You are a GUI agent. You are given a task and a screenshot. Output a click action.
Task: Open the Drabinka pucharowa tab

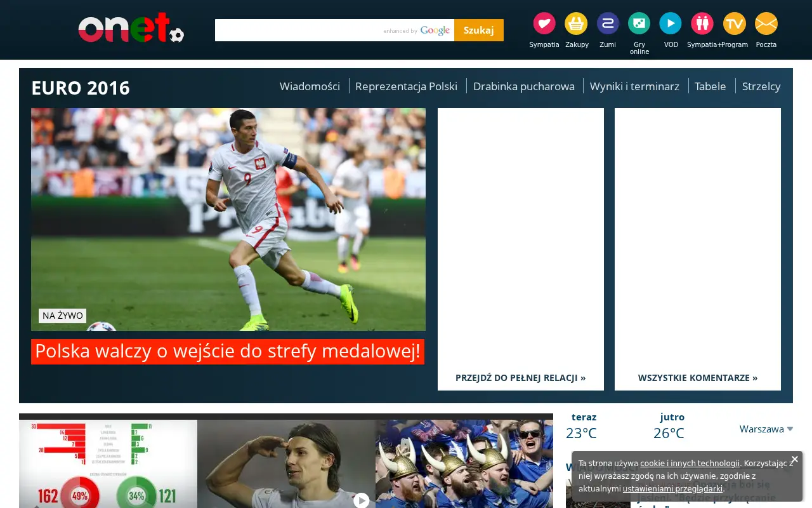[524, 86]
